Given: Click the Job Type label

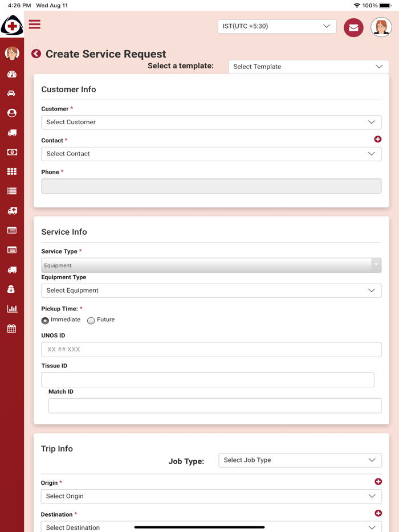Looking at the screenshot, I should pos(186,461).
